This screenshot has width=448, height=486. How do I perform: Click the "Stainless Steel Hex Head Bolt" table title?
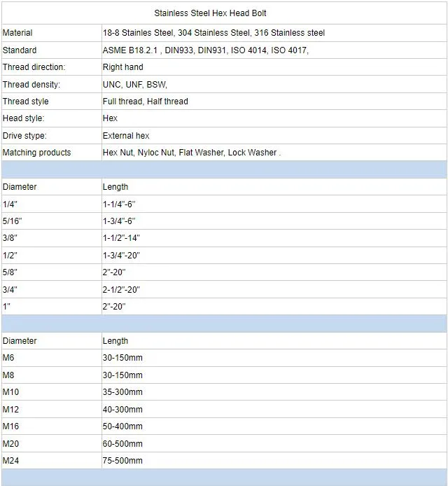pyautogui.click(x=210, y=13)
